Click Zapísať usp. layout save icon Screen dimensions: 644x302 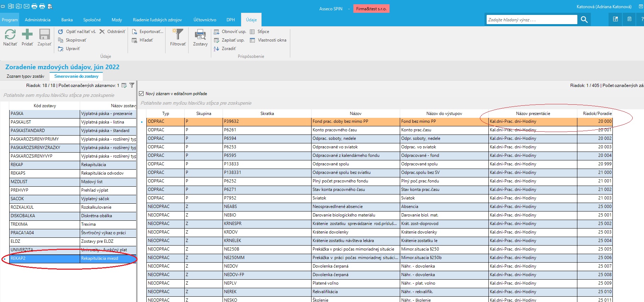point(217,40)
